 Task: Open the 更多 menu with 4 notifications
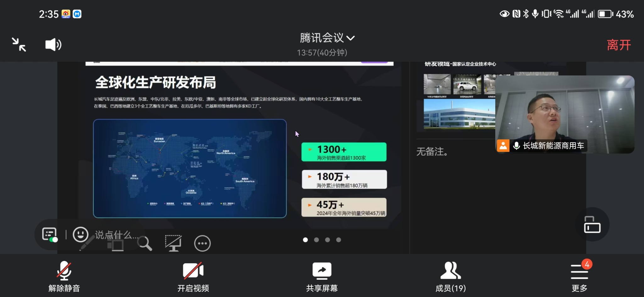point(579,277)
